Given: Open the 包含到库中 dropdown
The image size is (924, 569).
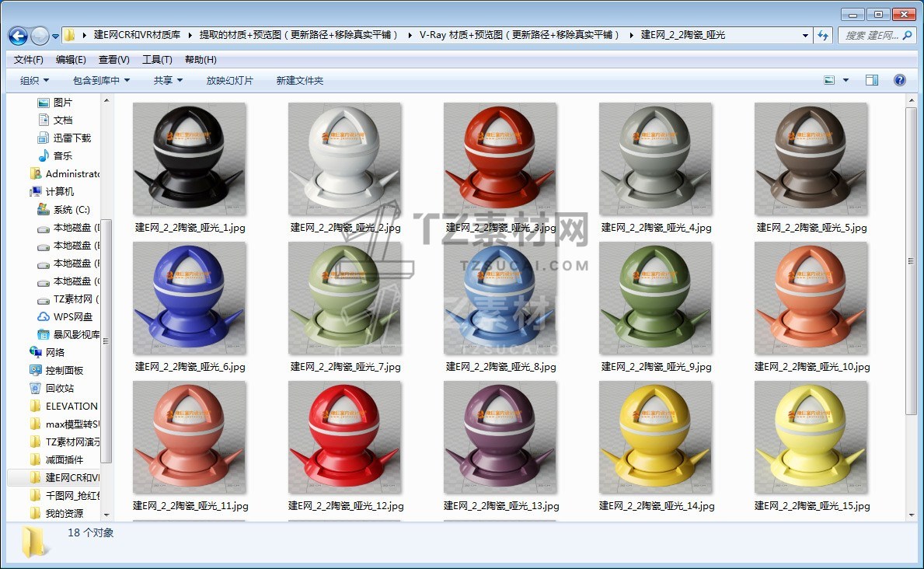Looking at the screenshot, I should tap(101, 80).
